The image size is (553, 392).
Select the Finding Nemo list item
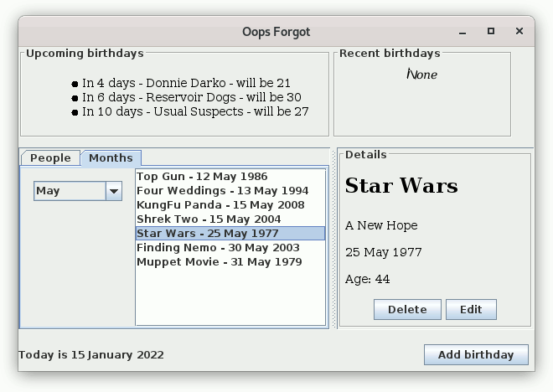[x=218, y=248]
